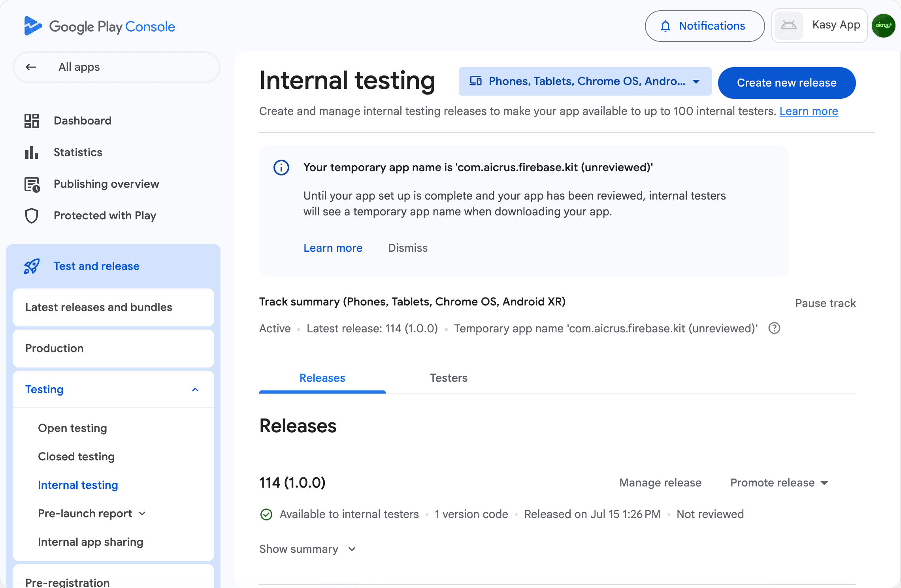
Task: Click the devices icon in form factor selector
Action: point(475,81)
